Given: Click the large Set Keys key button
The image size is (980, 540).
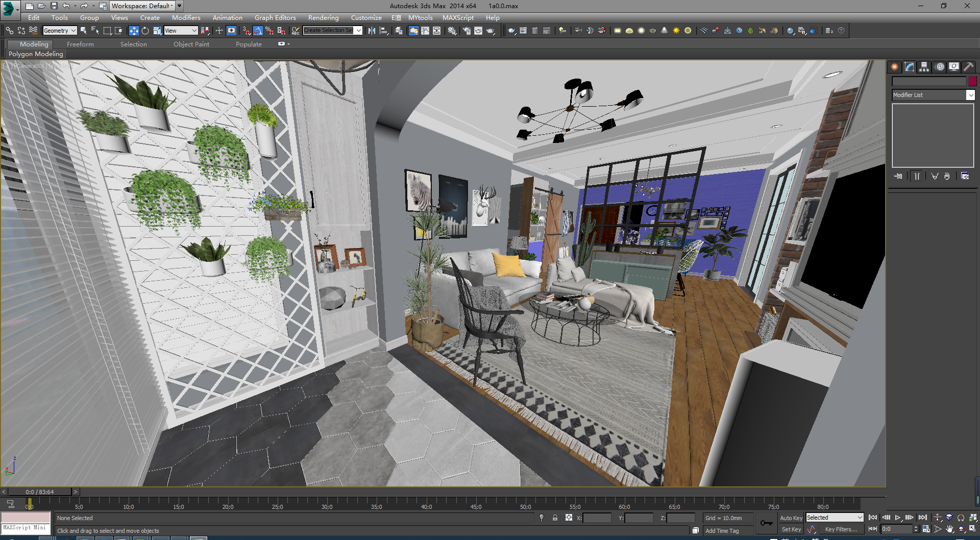Looking at the screenshot, I should pyautogui.click(x=766, y=523).
